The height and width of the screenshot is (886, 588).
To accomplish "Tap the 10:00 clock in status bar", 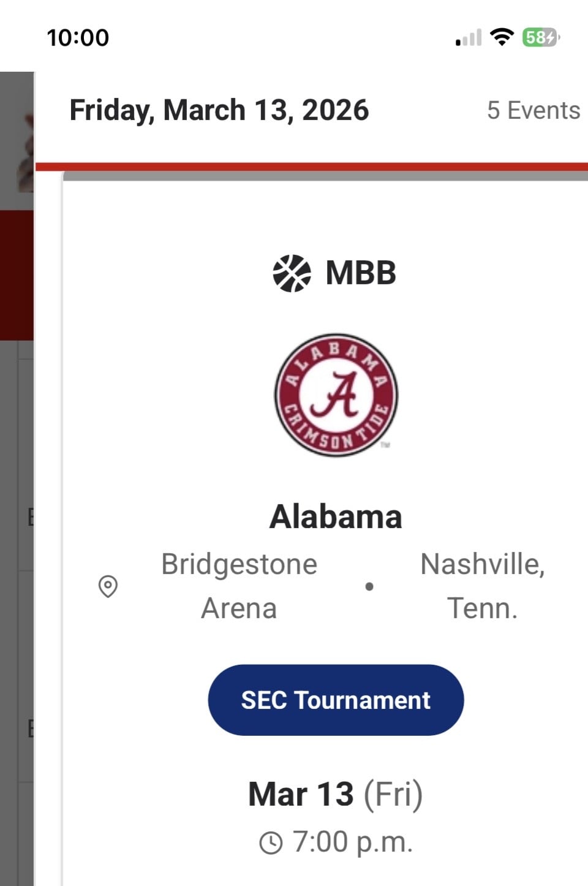I will (78, 38).
